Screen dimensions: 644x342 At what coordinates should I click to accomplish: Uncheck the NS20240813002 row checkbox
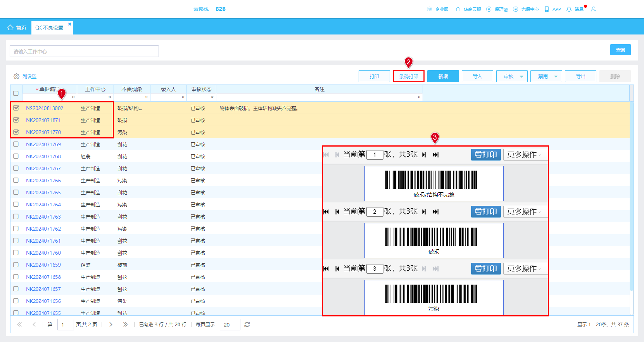point(16,108)
